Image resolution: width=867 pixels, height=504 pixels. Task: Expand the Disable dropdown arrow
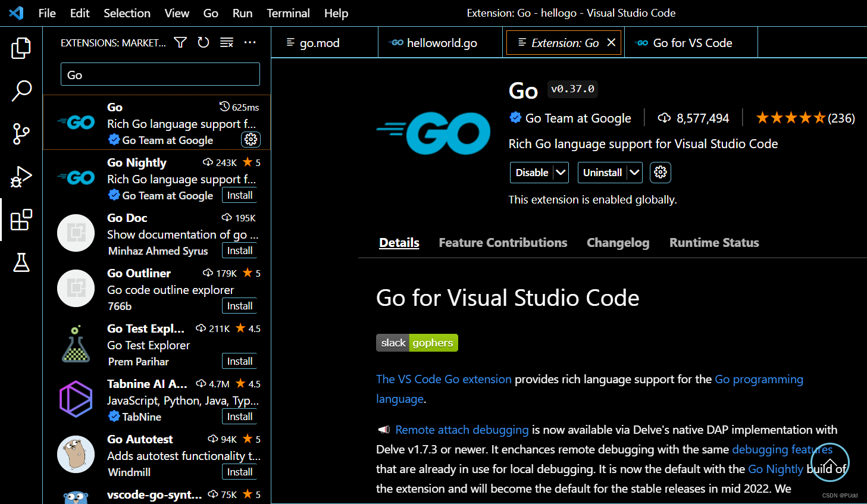tap(561, 173)
